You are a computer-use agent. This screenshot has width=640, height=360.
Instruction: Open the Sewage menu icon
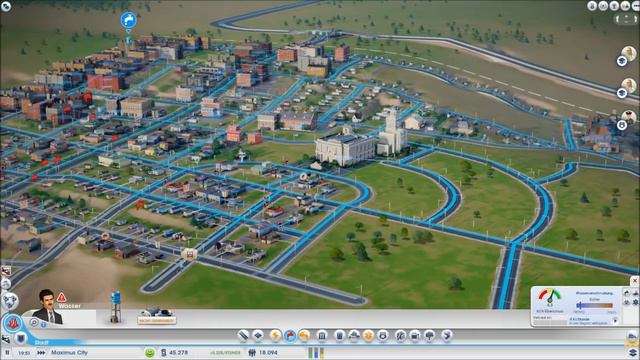[304, 336]
